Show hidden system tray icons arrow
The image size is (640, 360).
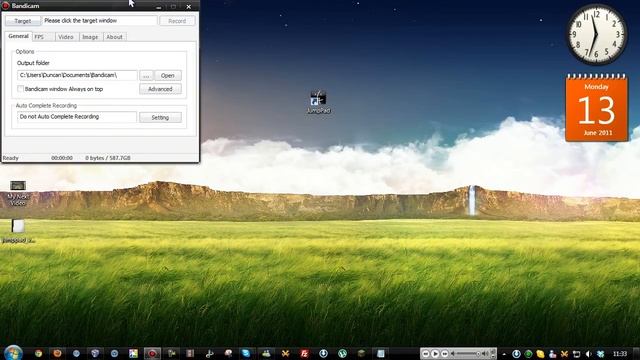pos(504,354)
